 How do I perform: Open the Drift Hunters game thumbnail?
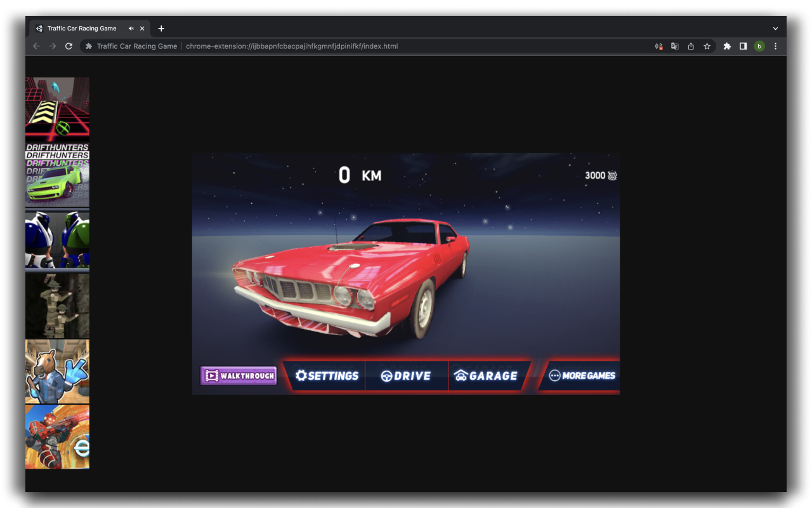click(57, 175)
